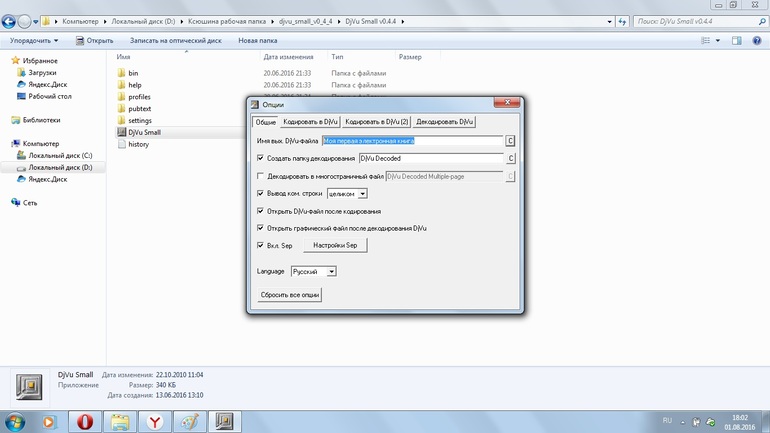
Task: Open the Windows Start menu
Action: click(x=14, y=422)
